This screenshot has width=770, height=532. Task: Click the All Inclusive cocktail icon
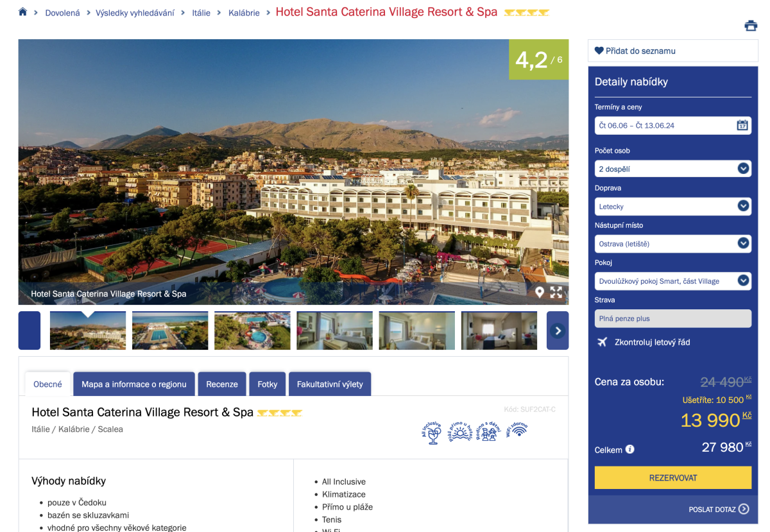point(432,433)
